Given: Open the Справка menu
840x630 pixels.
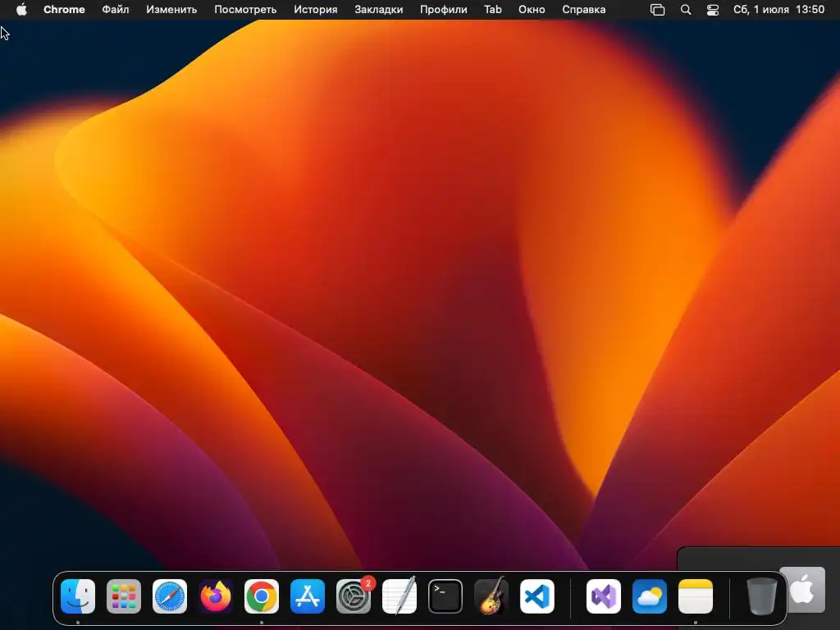Looking at the screenshot, I should pyautogui.click(x=584, y=10).
